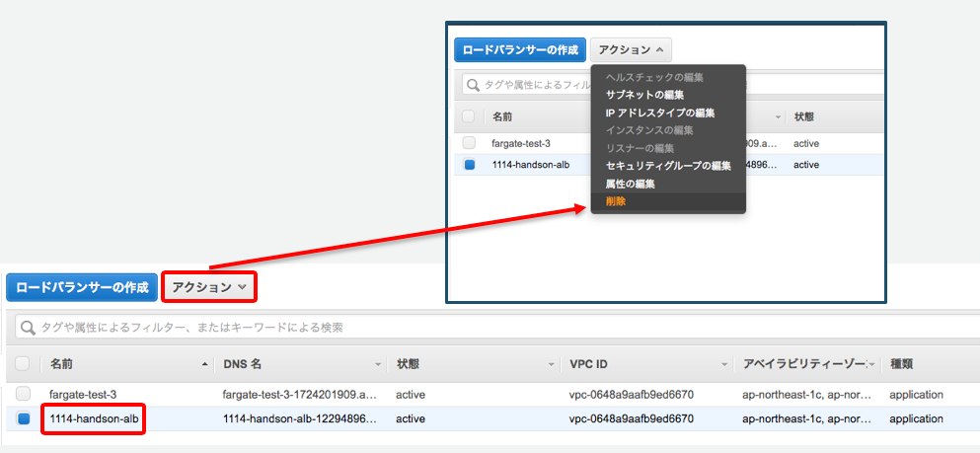Uncheck the 1114-handson-alb row checkbox in main table

point(23,418)
